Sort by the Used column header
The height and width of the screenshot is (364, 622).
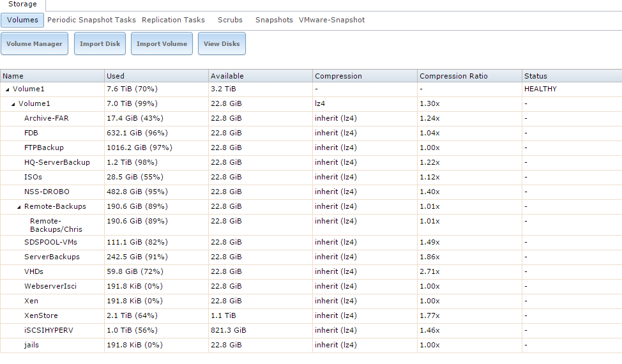click(156, 76)
